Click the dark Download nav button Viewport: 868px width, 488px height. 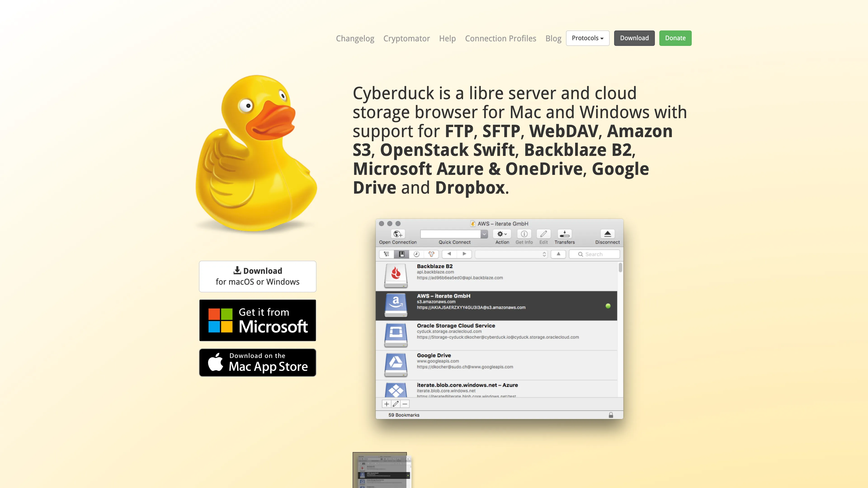[634, 38]
